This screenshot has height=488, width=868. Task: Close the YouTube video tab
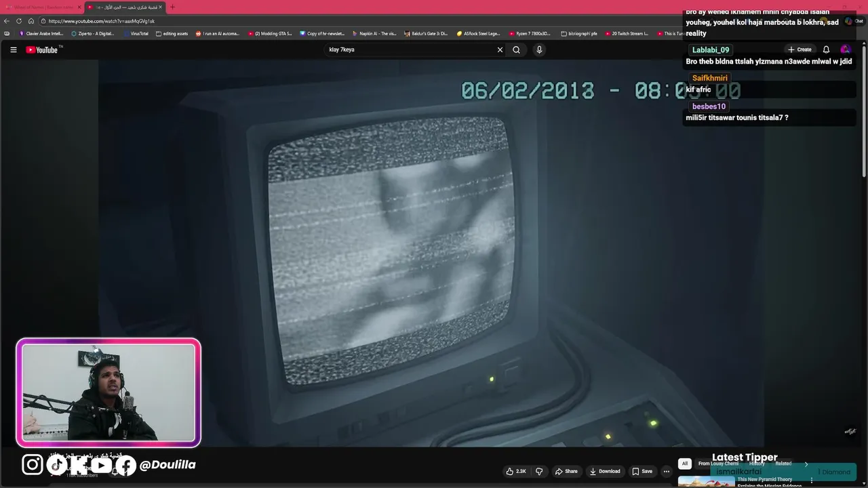160,7
